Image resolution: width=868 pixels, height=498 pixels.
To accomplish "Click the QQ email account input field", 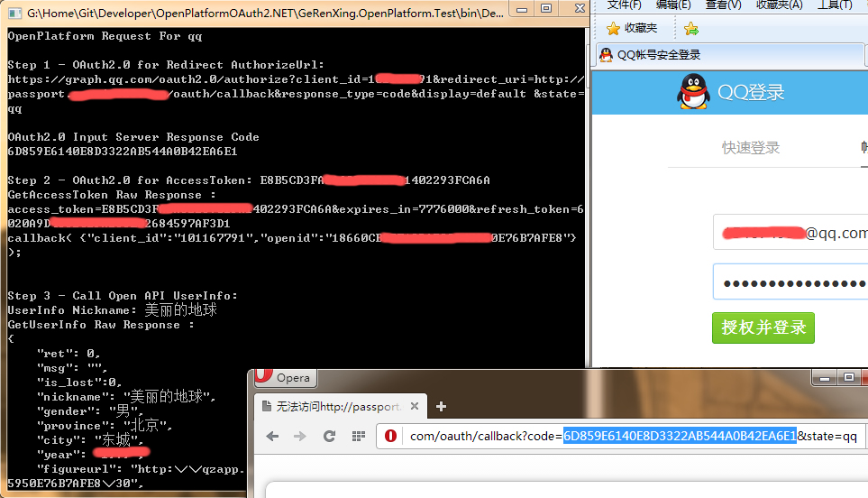I will click(x=790, y=233).
